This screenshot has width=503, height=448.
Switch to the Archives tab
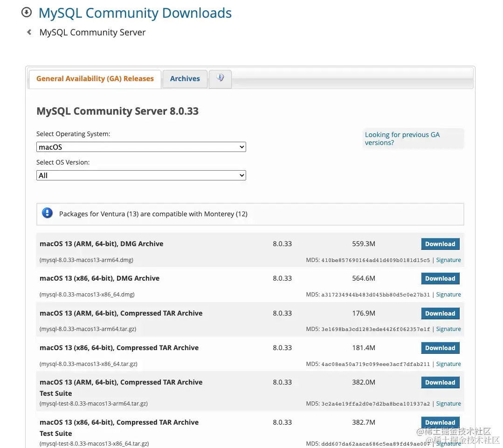point(185,79)
